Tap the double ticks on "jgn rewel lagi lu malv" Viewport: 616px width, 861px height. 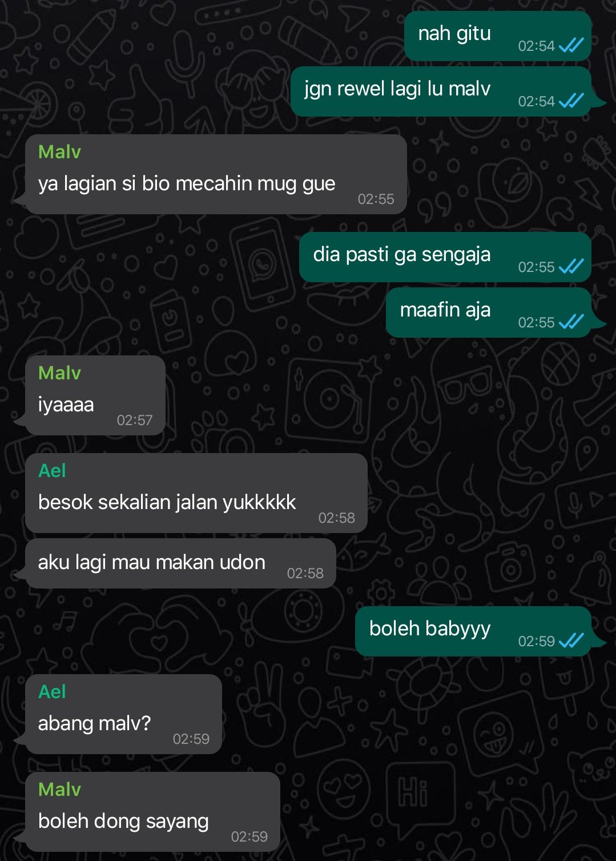[x=571, y=101]
